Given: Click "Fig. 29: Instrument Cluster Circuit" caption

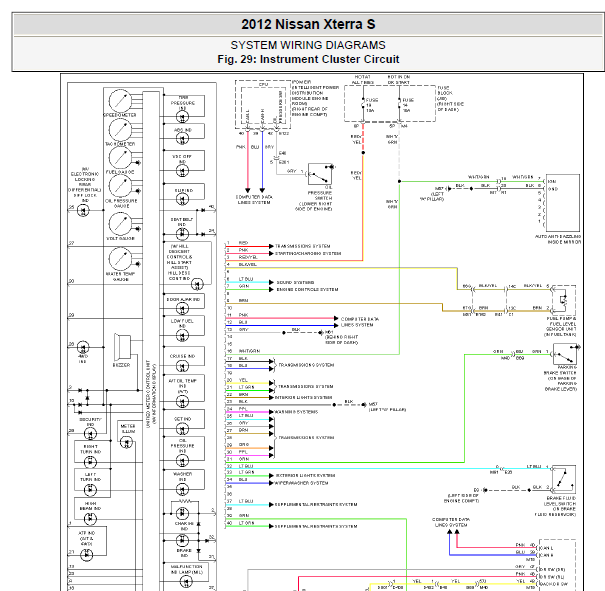Looking at the screenshot, I should click(x=308, y=59).
